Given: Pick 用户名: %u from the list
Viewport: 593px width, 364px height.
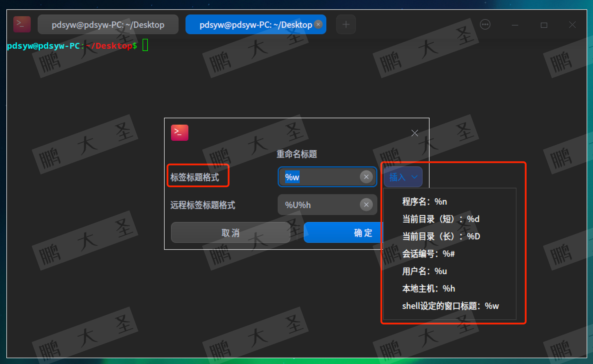Looking at the screenshot, I should pyautogui.click(x=424, y=271).
